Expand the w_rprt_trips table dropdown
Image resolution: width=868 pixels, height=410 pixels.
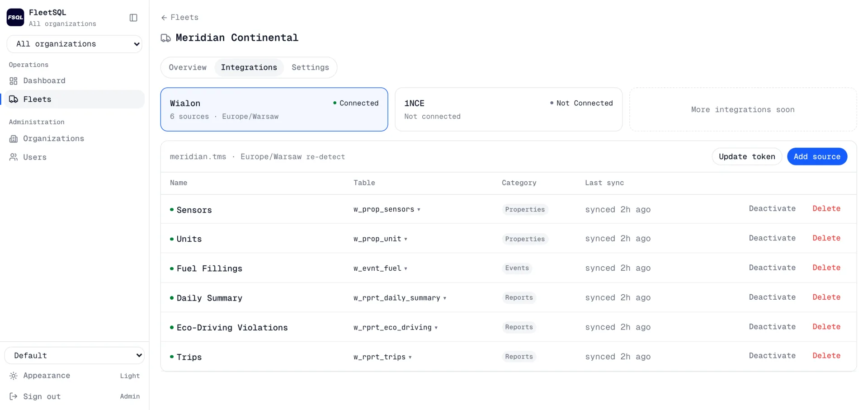point(410,357)
